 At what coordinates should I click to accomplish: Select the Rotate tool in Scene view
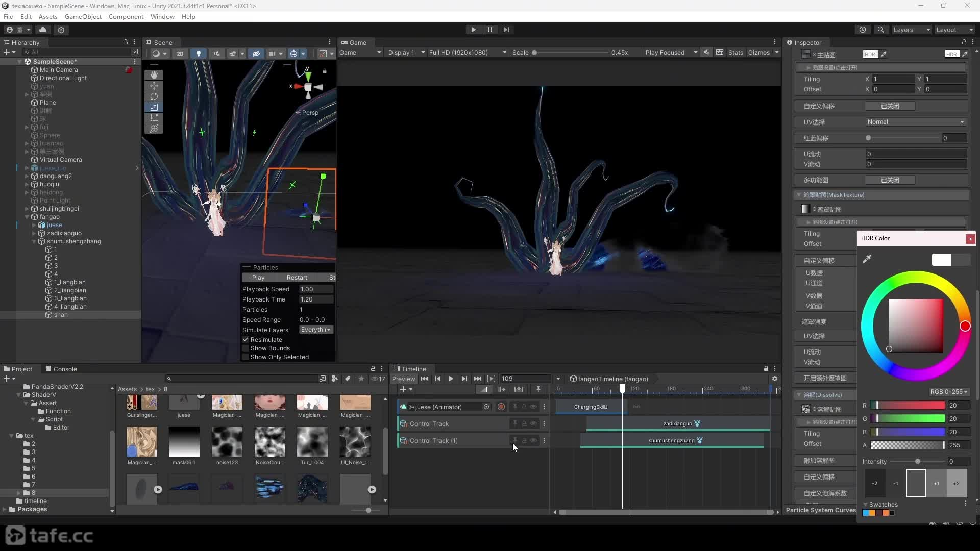(x=154, y=96)
